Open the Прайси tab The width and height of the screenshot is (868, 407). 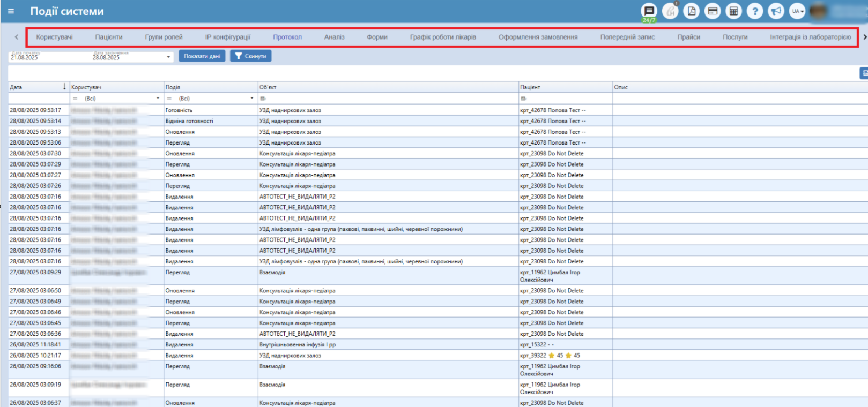coord(688,37)
